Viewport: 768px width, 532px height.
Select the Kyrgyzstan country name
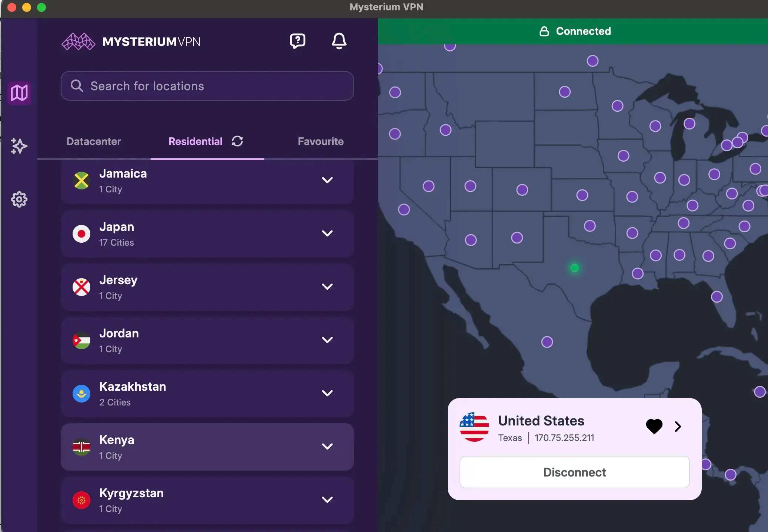131,494
